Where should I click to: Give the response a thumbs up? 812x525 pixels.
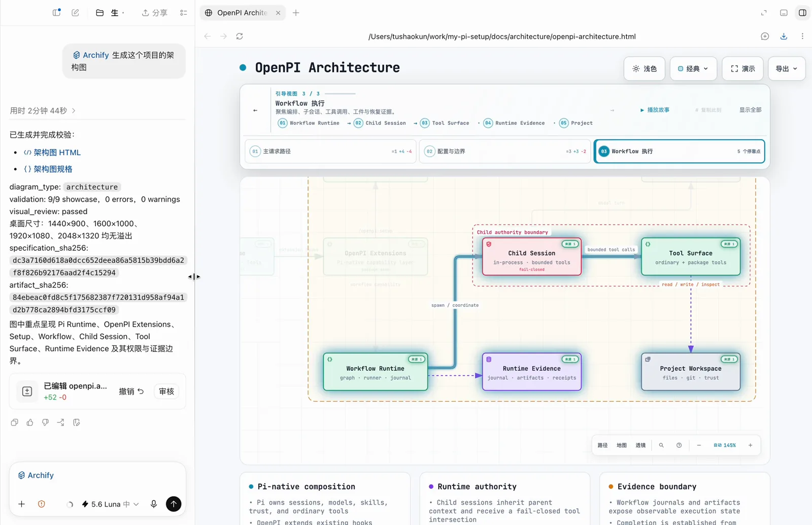click(x=30, y=422)
